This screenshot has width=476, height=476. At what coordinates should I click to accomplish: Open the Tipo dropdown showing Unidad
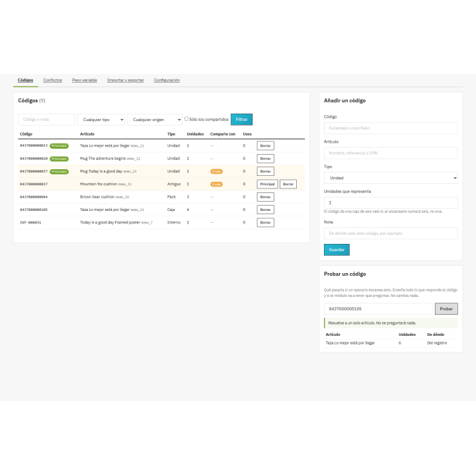pos(391,178)
